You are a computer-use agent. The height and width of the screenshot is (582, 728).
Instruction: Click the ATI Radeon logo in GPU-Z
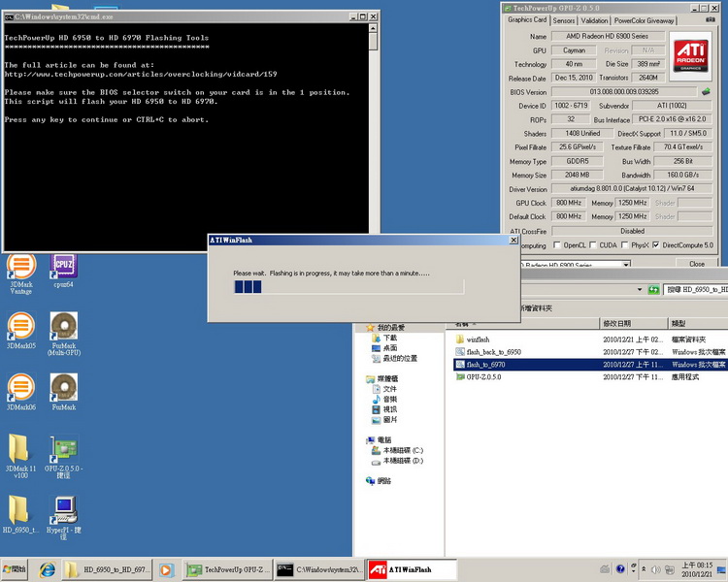click(x=690, y=55)
